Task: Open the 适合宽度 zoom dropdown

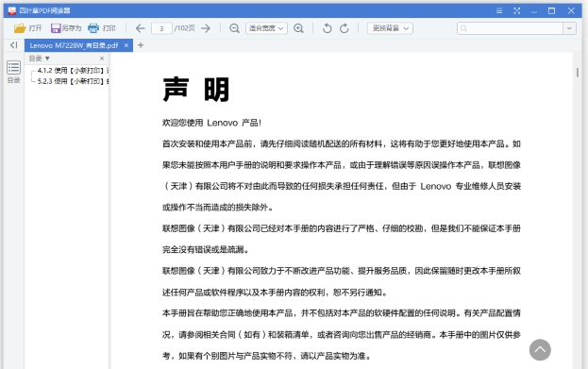Action: tap(266, 28)
